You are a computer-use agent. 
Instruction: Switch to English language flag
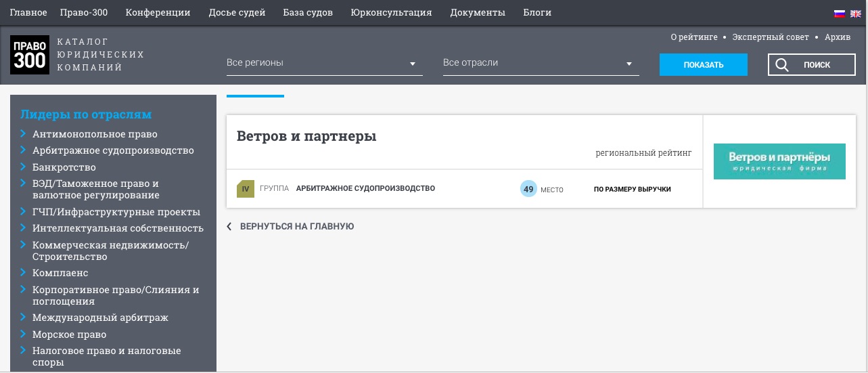point(854,13)
